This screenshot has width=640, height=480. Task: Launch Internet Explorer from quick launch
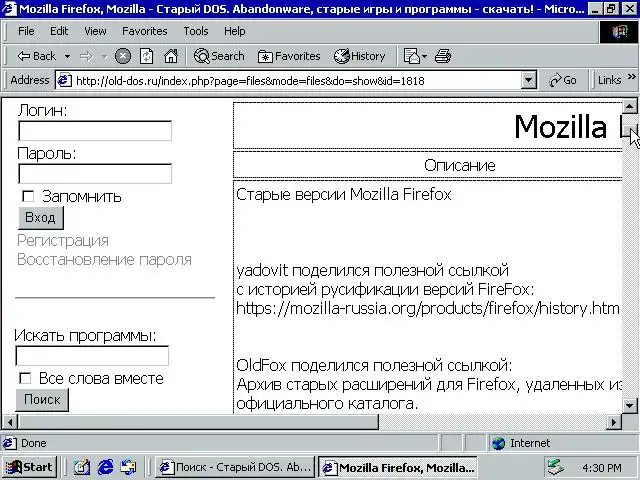[105, 467]
